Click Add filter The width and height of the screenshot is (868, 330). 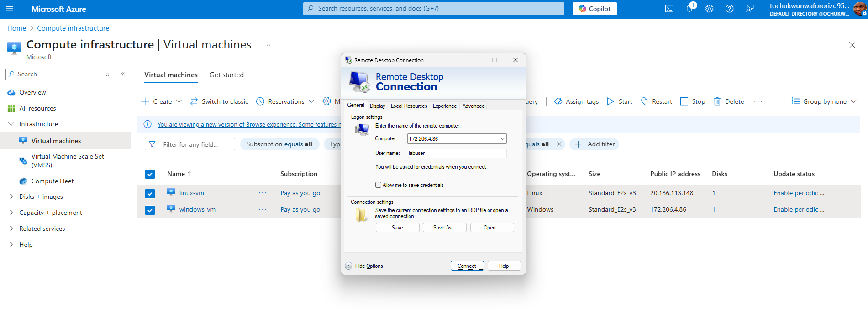[x=594, y=144]
